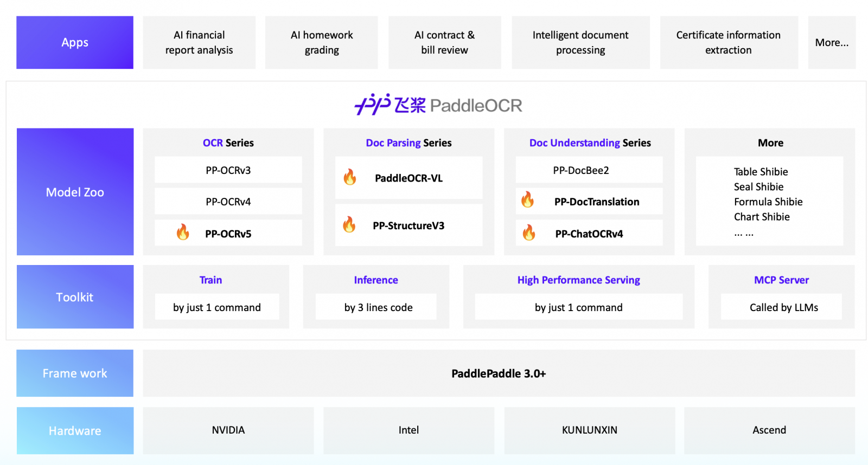Click the PaddlePaddle logo mark in the header
Viewport: 868px width, 465px height.
[x=373, y=104]
